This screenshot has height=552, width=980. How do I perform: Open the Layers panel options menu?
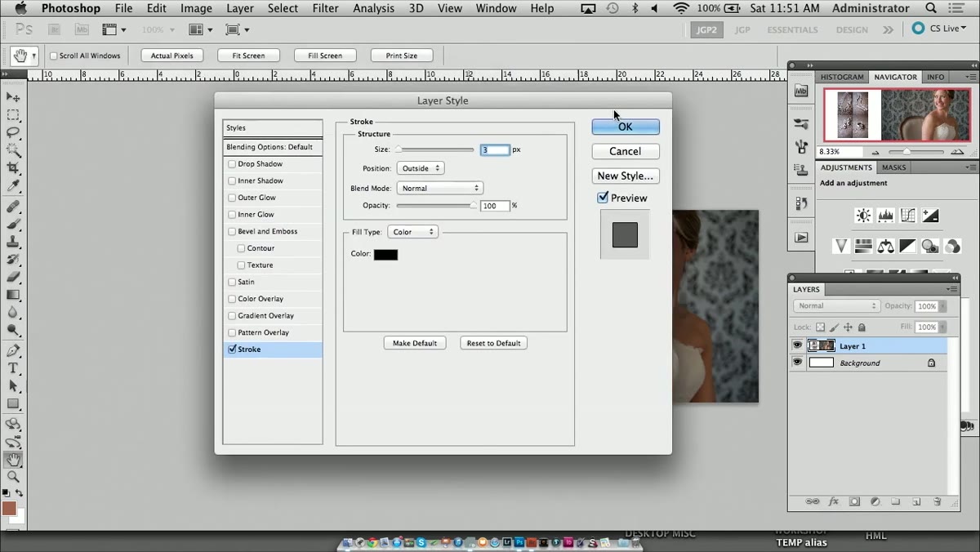click(x=952, y=289)
